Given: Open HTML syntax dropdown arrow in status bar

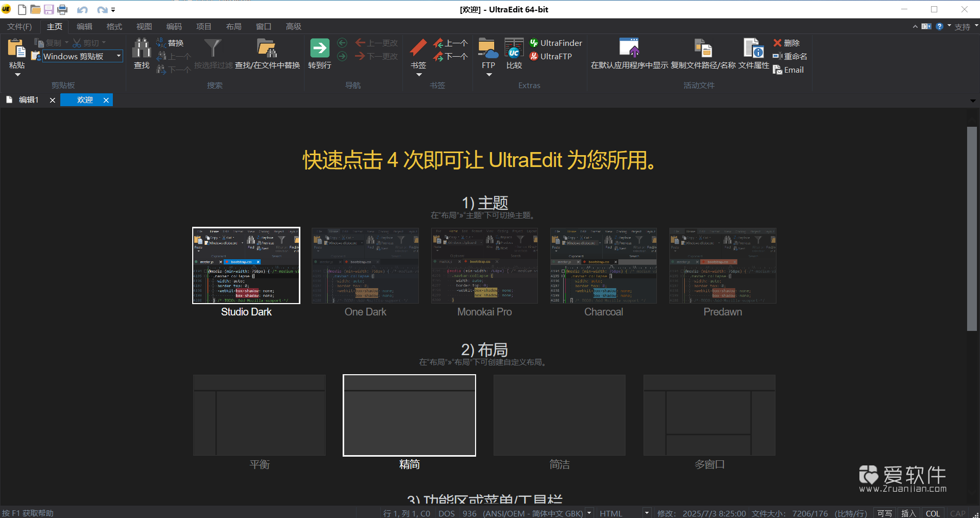Looking at the screenshot, I should coord(647,513).
